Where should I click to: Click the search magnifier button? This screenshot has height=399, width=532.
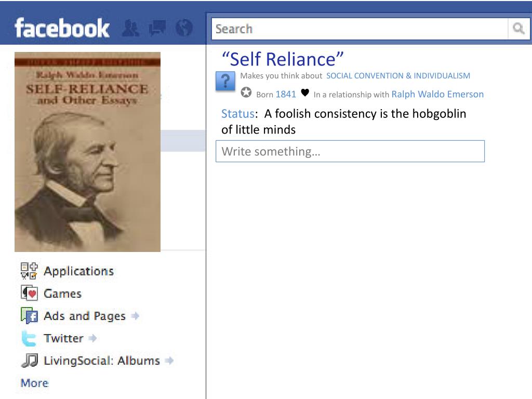point(518,29)
